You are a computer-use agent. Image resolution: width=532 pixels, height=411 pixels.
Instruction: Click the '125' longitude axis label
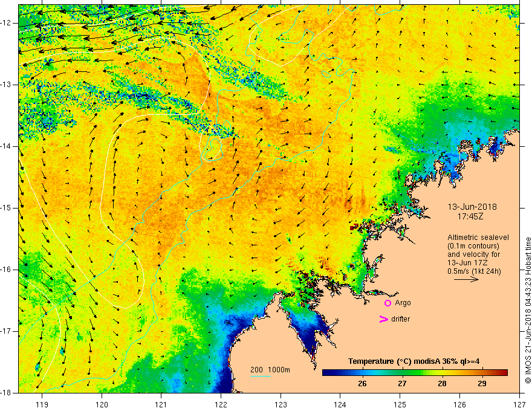(400, 404)
